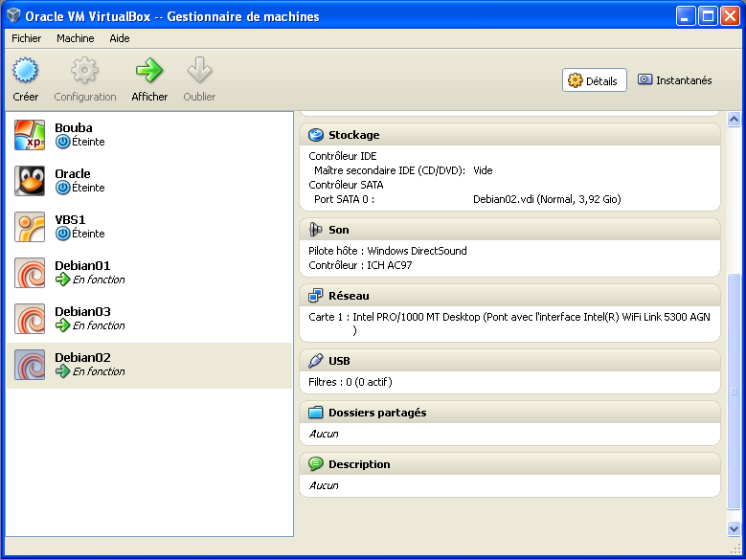
Task: Click the Contrôleur IDE label
Action: (x=343, y=156)
